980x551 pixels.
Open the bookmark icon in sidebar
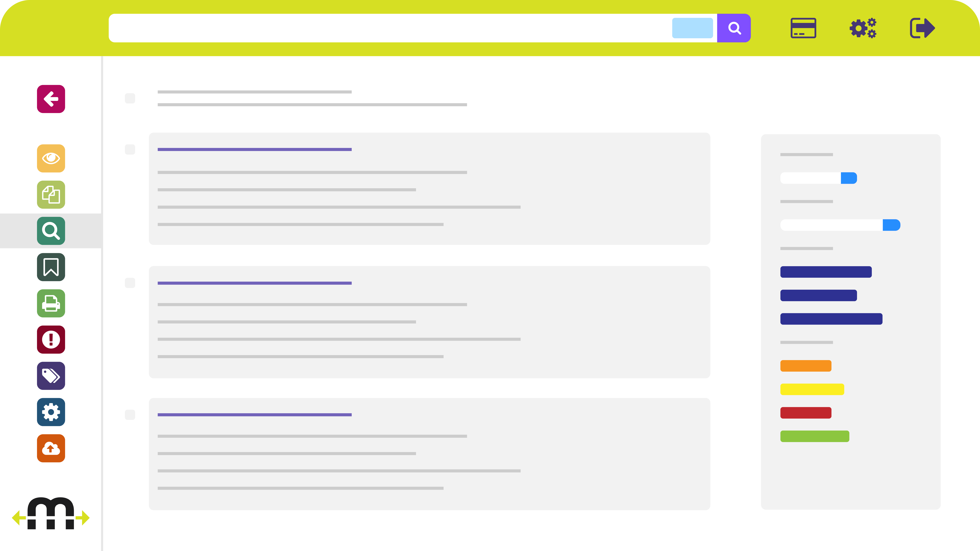click(x=51, y=267)
